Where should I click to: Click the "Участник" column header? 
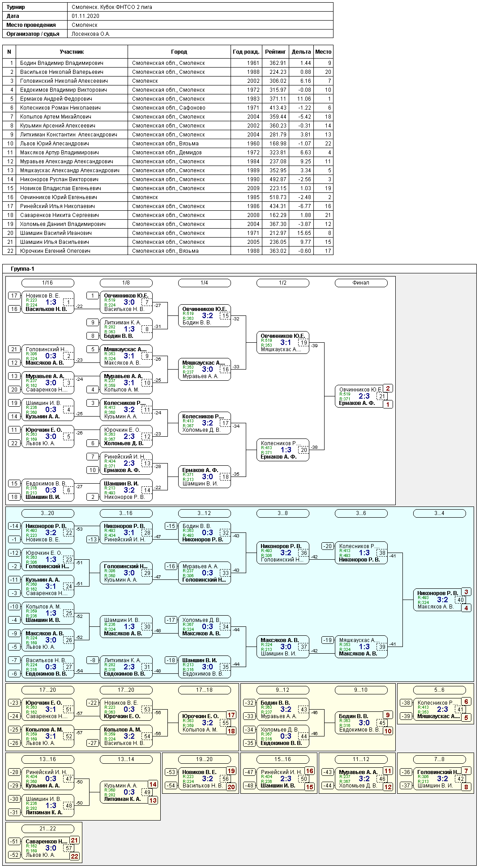(x=72, y=52)
